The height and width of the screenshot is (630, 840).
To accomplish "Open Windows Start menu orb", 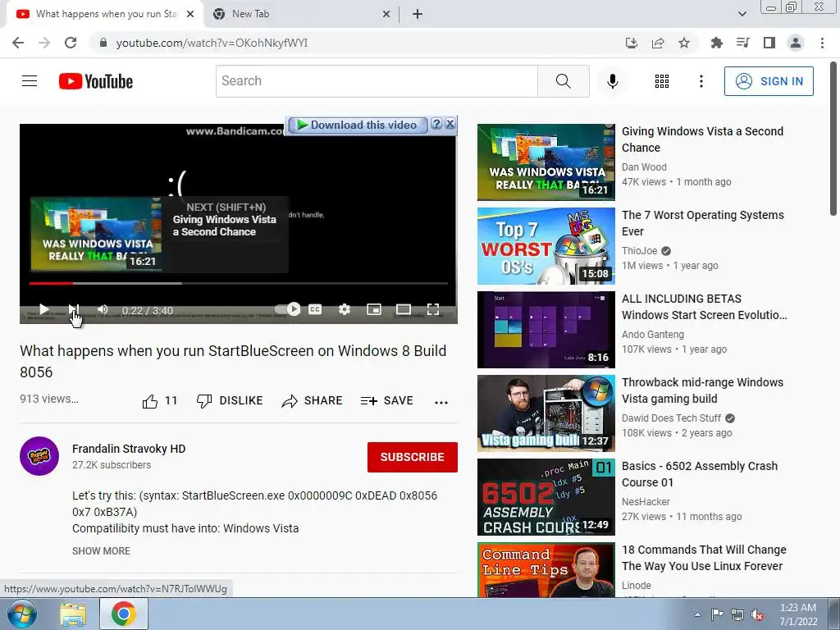I will click(21, 614).
